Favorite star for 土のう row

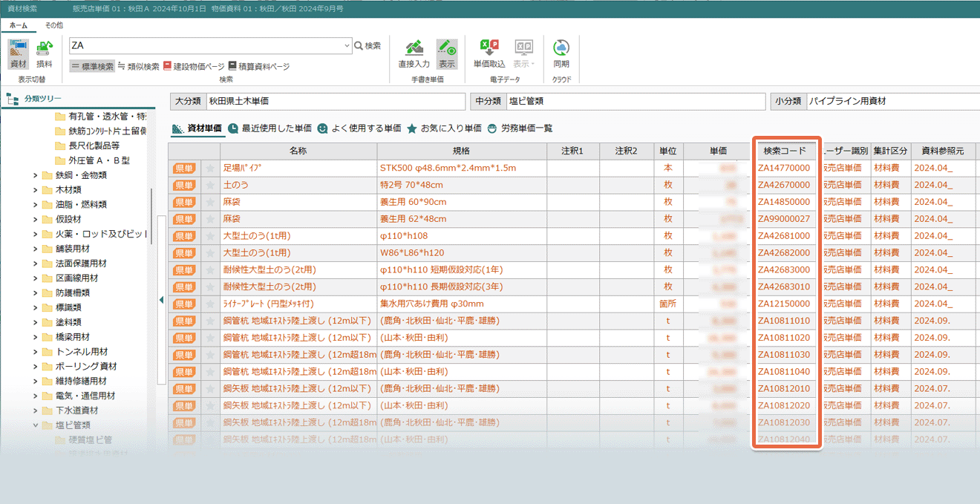click(x=210, y=186)
